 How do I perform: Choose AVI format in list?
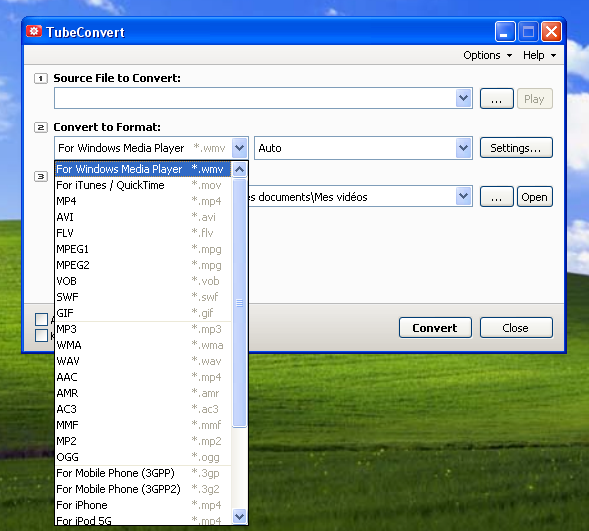(x=143, y=217)
